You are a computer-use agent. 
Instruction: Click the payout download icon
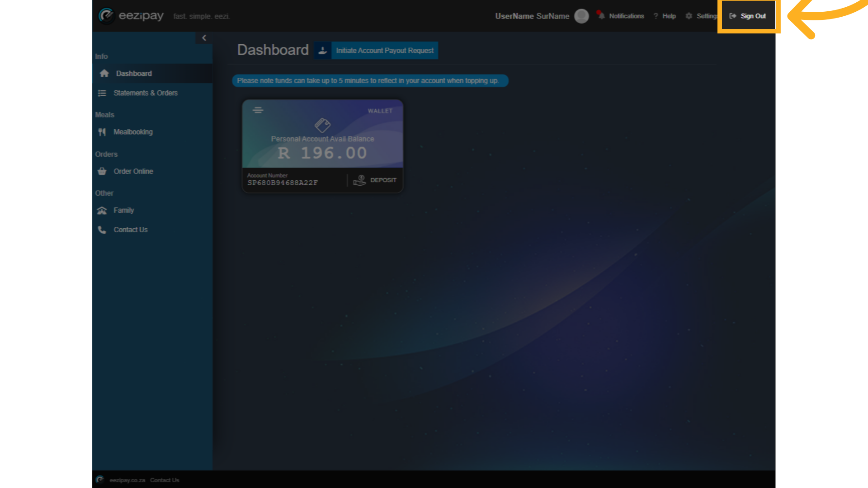pyautogui.click(x=323, y=51)
